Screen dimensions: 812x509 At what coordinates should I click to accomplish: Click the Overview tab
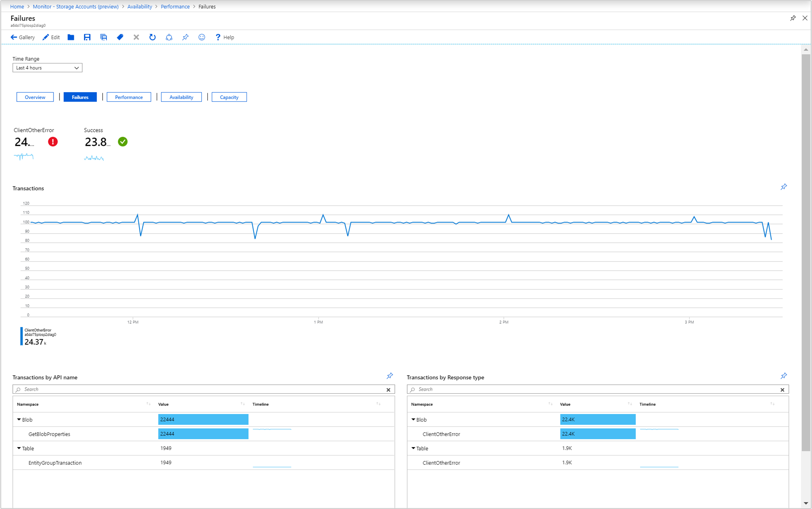tap(35, 97)
